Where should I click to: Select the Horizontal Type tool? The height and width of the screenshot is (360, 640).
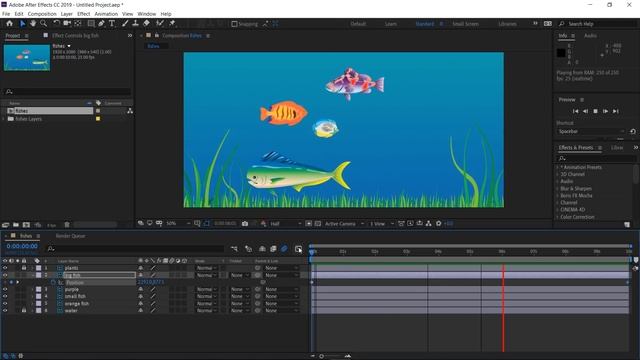tap(111, 24)
